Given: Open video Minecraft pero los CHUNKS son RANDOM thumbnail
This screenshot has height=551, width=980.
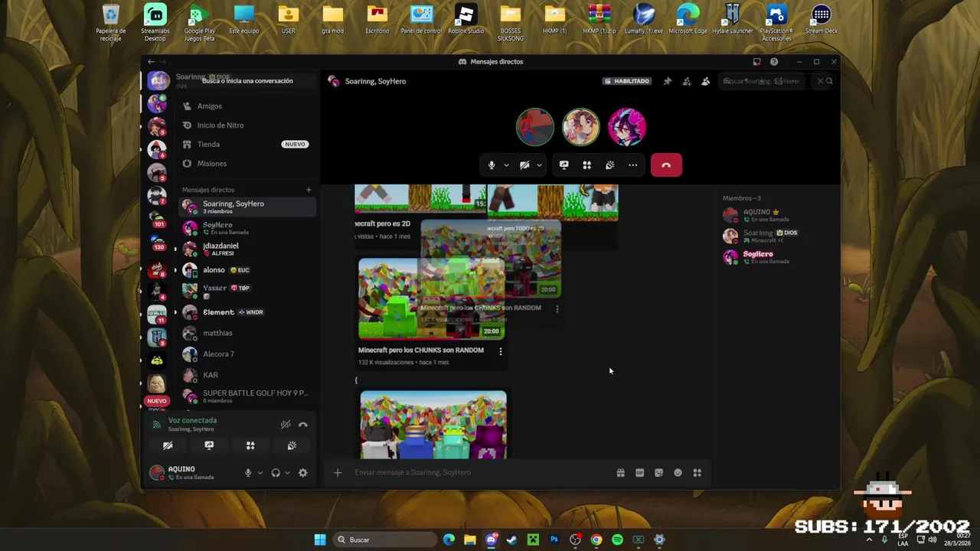Looking at the screenshot, I should pos(432,299).
